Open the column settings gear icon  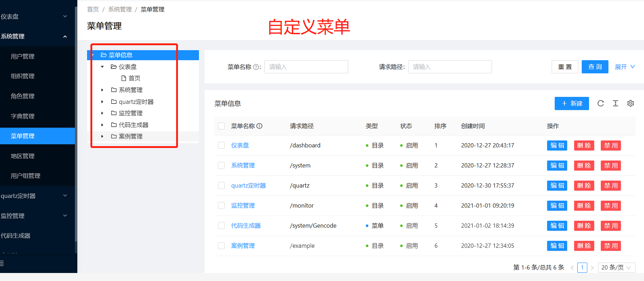pyautogui.click(x=631, y=104)
